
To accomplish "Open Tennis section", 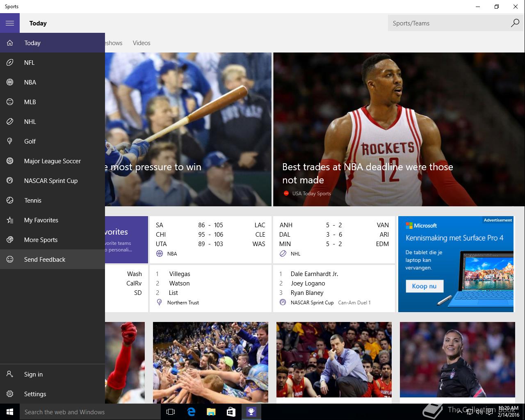I will pyautogui.click(x=52, y=200).
